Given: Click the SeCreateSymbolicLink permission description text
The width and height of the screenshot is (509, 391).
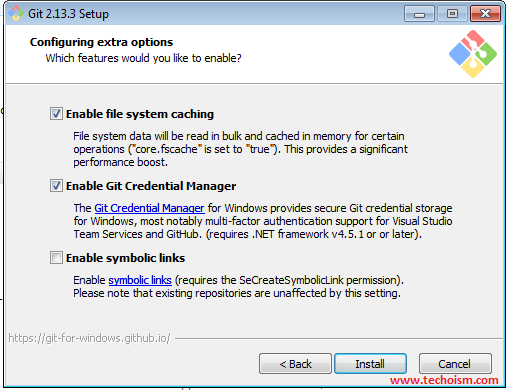Looking at the screenshot, I should click(x=238, y=287).
